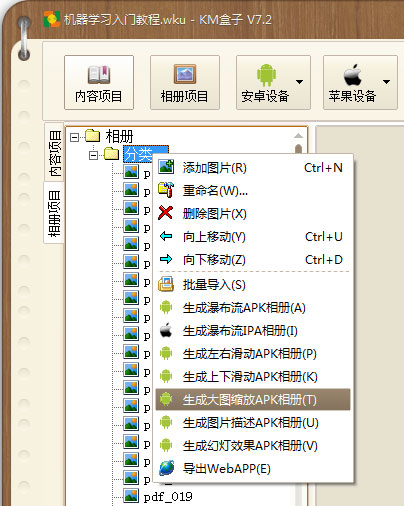Click the rename tools icon
The height and width of the screenshot is (506, 404).
[x=166, y=190]
